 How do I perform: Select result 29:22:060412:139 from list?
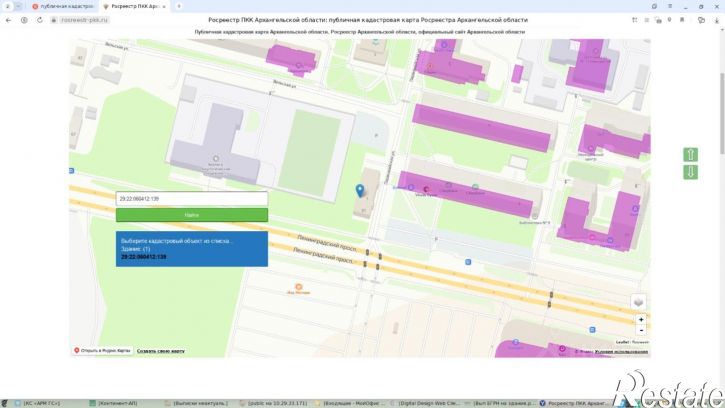pyautogui.click(x=143, y=257)
